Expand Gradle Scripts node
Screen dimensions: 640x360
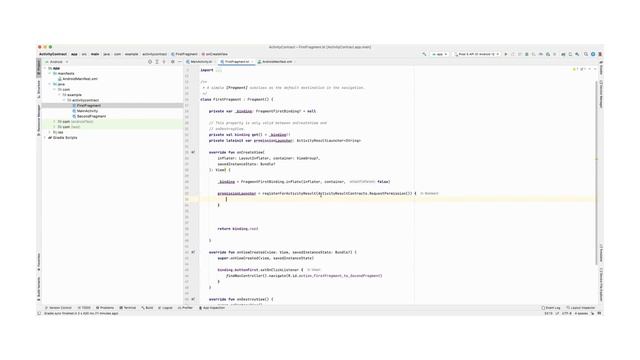(45, 138)
